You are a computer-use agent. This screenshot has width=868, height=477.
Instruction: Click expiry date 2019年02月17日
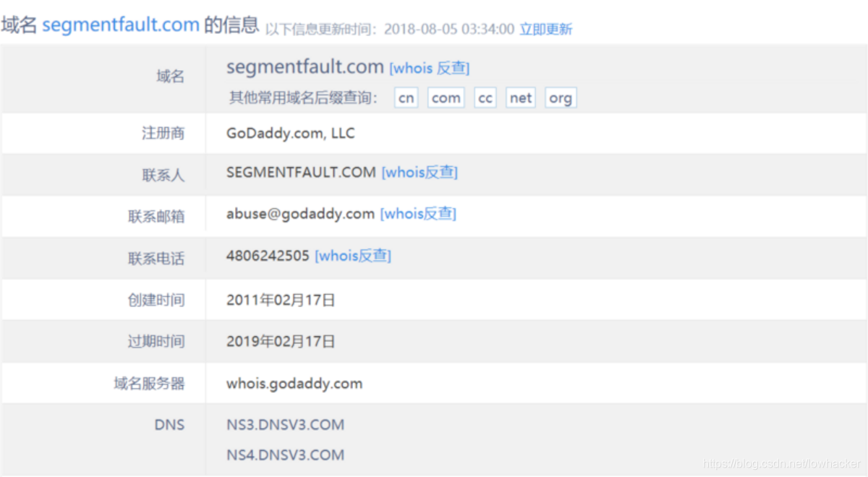[x=281, y=341]
